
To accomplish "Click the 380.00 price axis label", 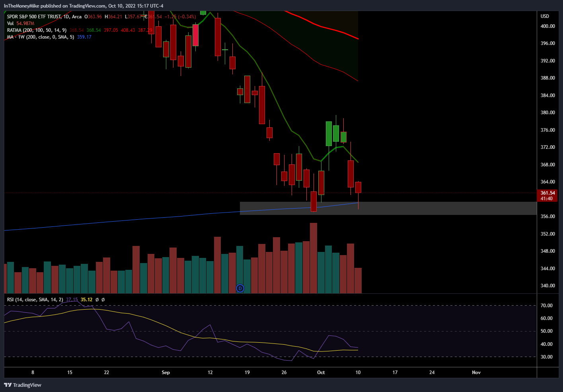I will click(548, 113).
